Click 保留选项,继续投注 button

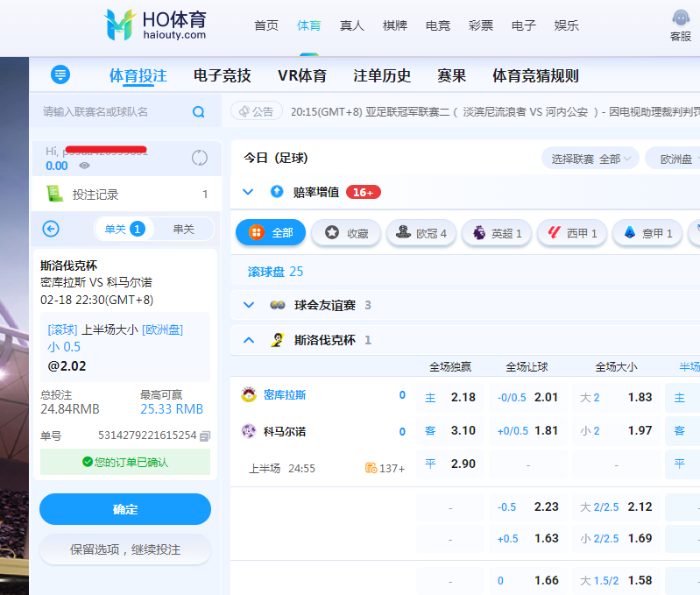coord(125,549)
